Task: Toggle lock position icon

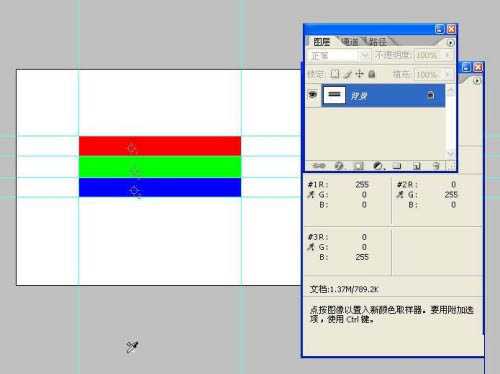Action: pos(359,74)
